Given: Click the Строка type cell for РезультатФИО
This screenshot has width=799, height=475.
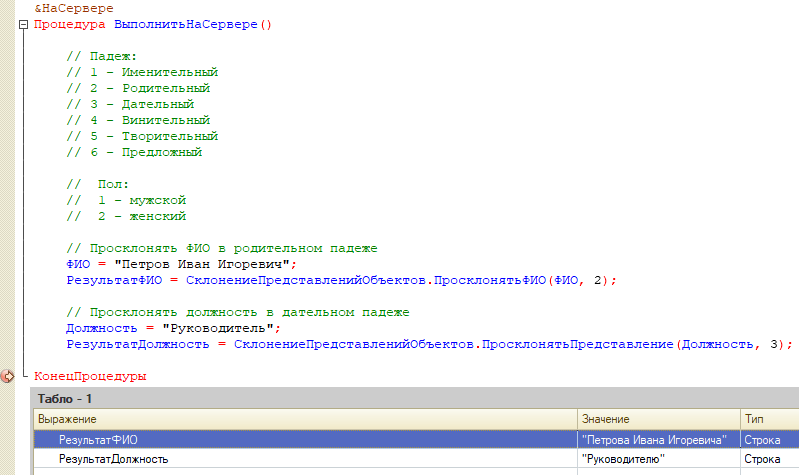Looking at the screenshot, I should 761,439.
